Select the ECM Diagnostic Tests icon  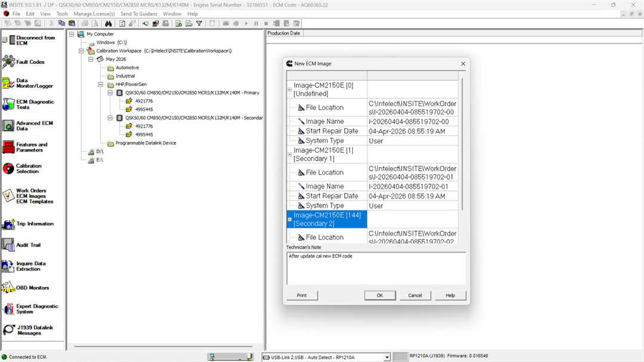coord(8,104)
